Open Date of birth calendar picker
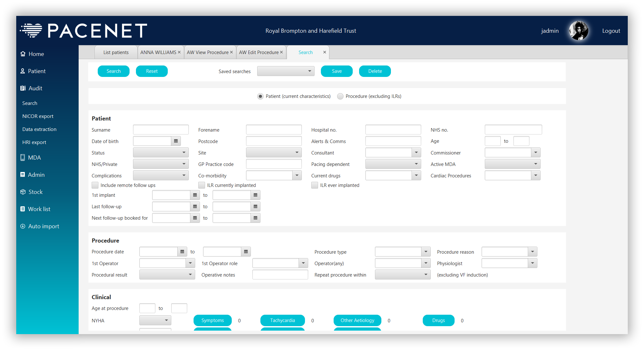644x350 pixels. pyautogui.click(x=176, y=141)
